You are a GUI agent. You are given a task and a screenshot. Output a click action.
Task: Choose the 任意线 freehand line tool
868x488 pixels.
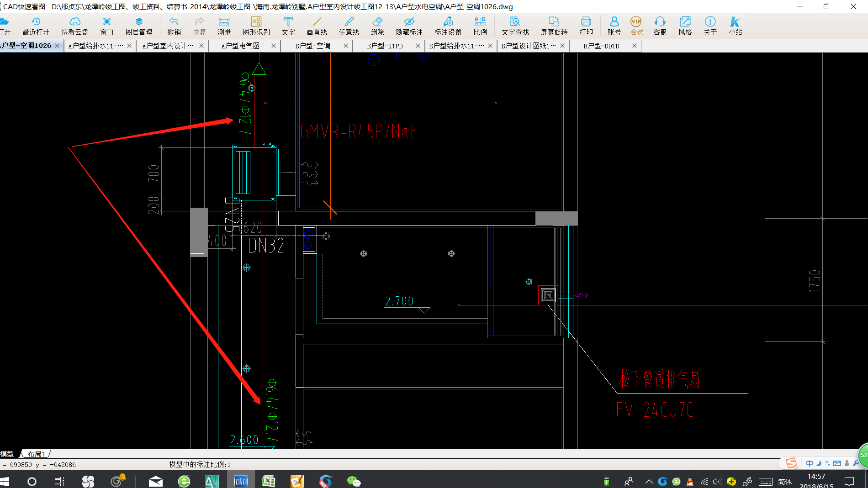[x=349, y=26]
